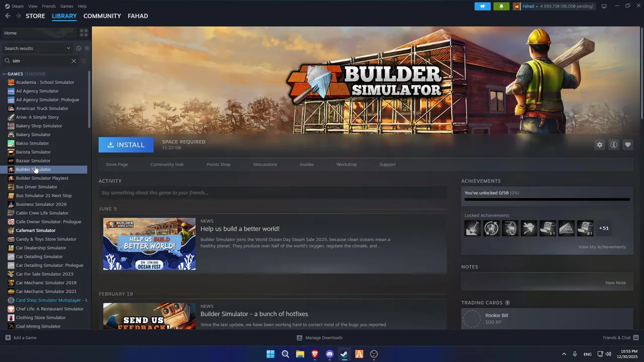The width and height of the screenshot is (644, 362).
Task: Open the Store Page link
Action: click(117, 164)
